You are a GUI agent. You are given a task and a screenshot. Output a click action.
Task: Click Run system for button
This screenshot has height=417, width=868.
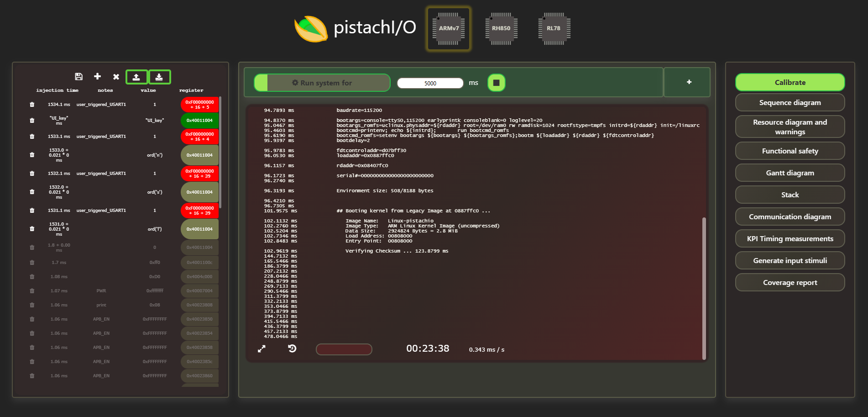pyautogui.click(x=322, y=83)
